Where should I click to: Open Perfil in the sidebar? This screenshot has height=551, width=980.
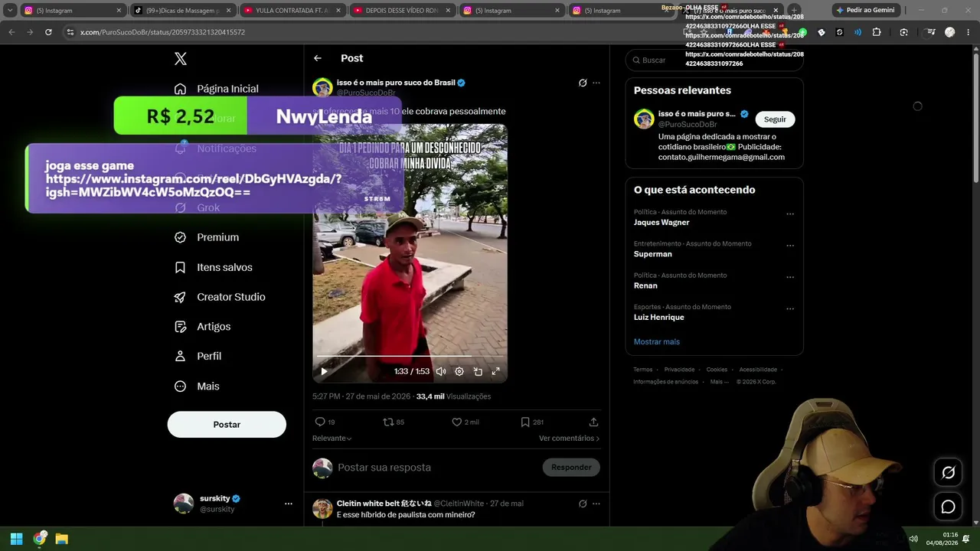point(198,357)
